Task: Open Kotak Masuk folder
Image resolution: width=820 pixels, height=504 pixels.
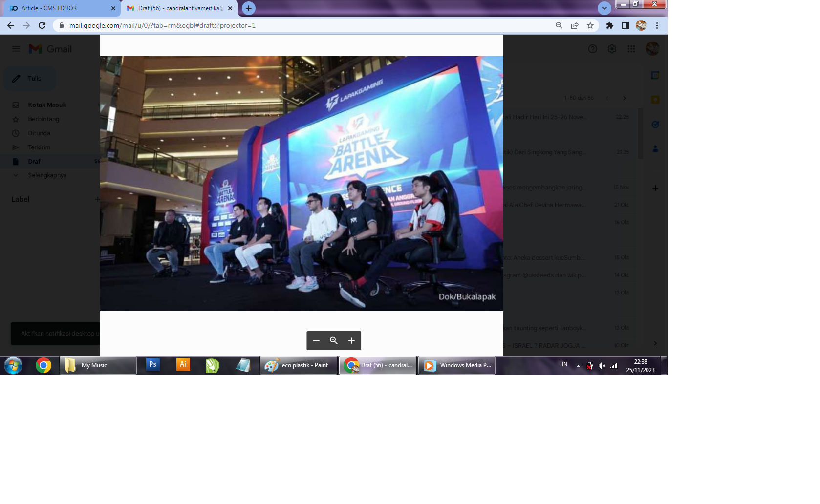Action: pos(47,105)
